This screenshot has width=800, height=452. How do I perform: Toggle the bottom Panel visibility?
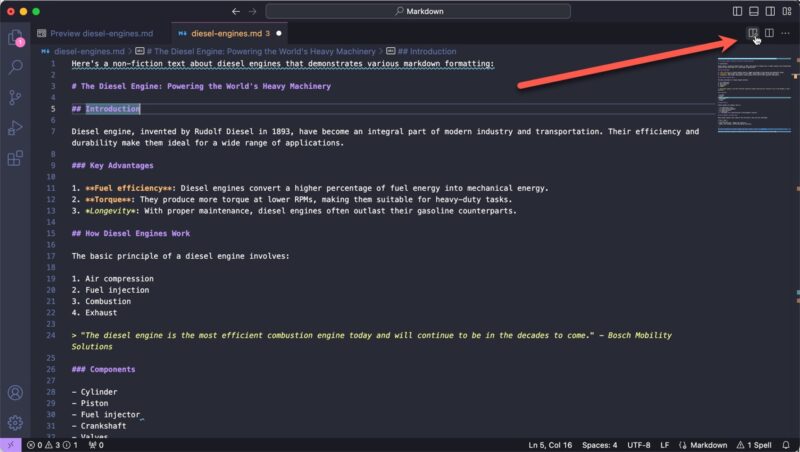(x=754, y=11)
